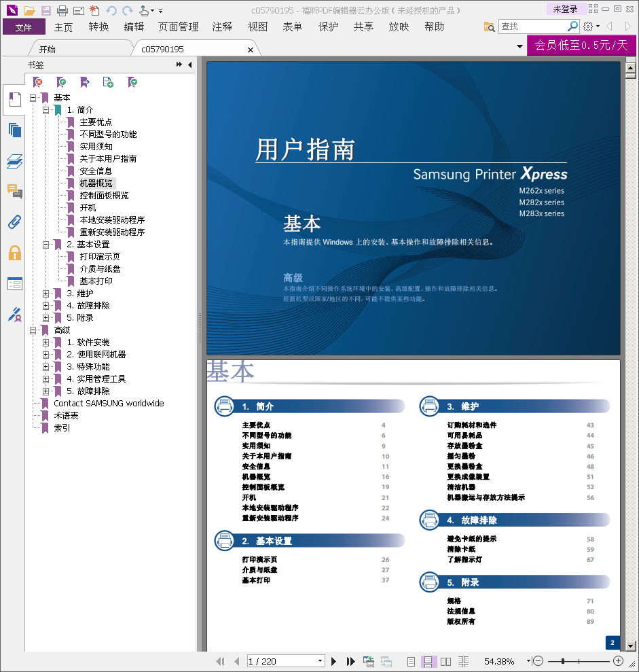
Task: Open the Contact SAMSUNG worldwide bookmark
Action: point(109,404)
